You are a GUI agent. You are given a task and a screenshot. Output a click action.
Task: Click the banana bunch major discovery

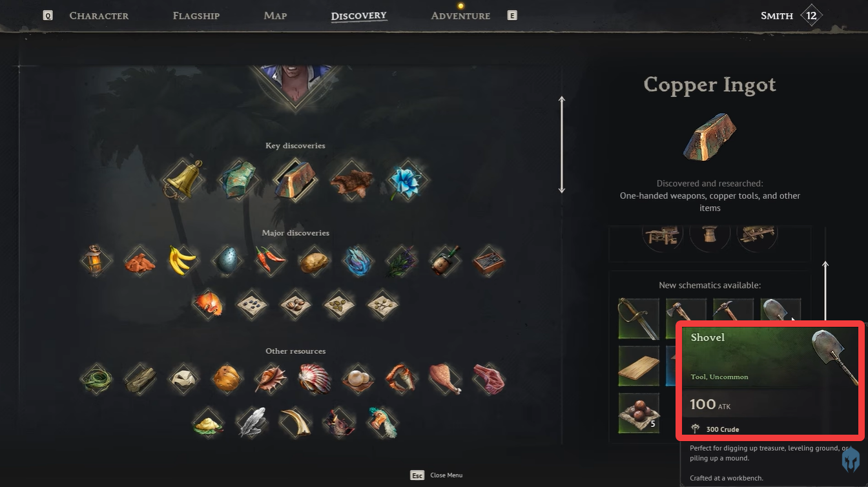point(182,260)
